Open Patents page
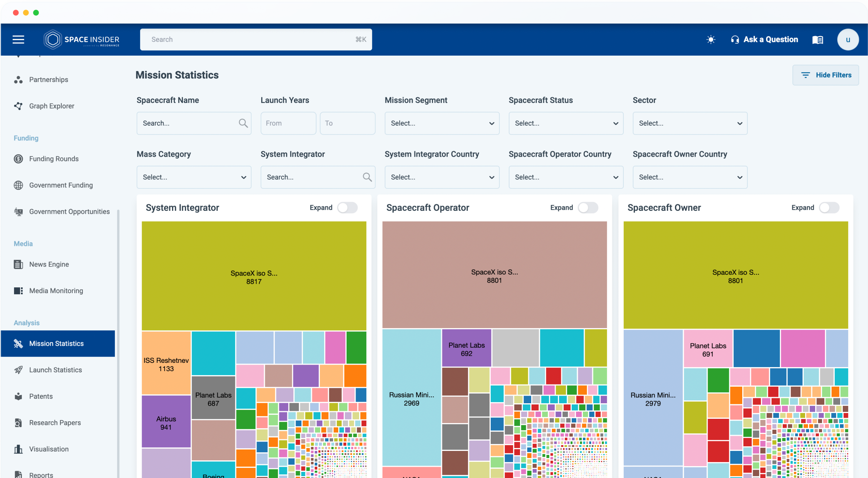Screen dimensions: 868x478 pyautogui.click(x=58, y=396)
